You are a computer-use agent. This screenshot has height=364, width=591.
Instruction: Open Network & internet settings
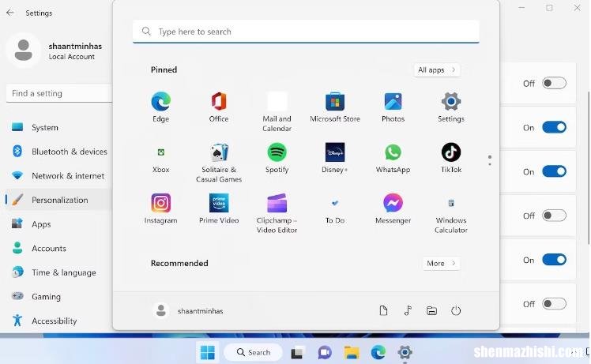57,175
